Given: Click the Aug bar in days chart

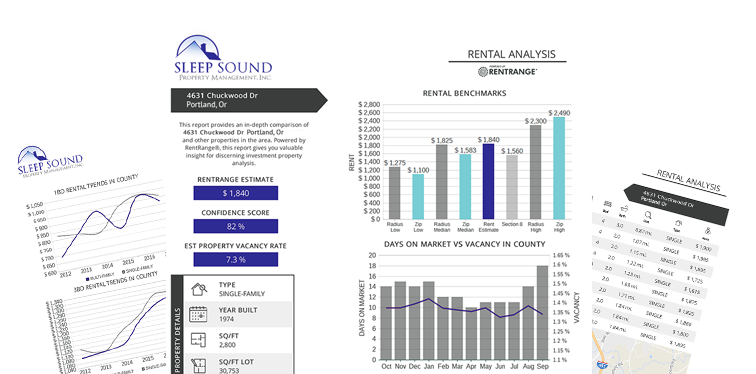Looking at the screenshot, I should pyautogui.click(x=528, y=323).
